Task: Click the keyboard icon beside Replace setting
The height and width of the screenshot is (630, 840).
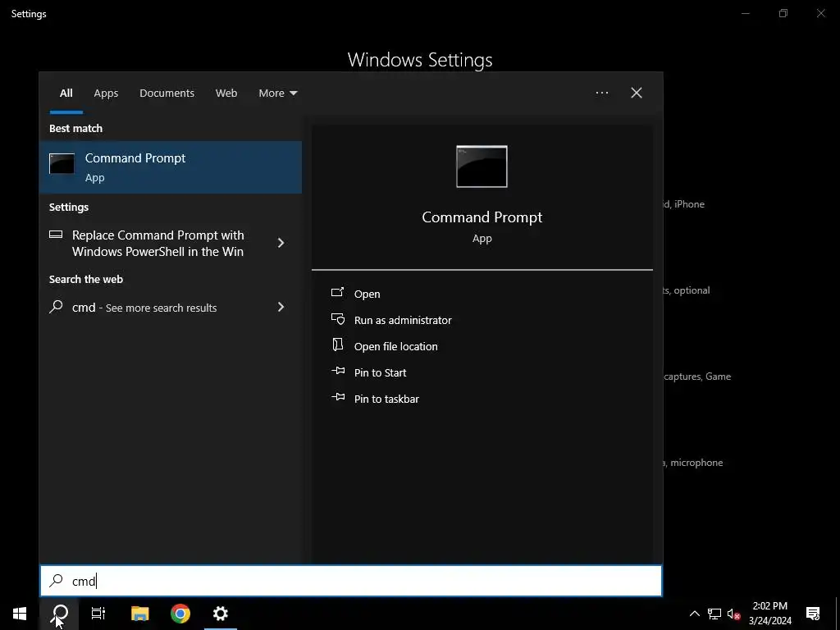Action: [56, 234]
